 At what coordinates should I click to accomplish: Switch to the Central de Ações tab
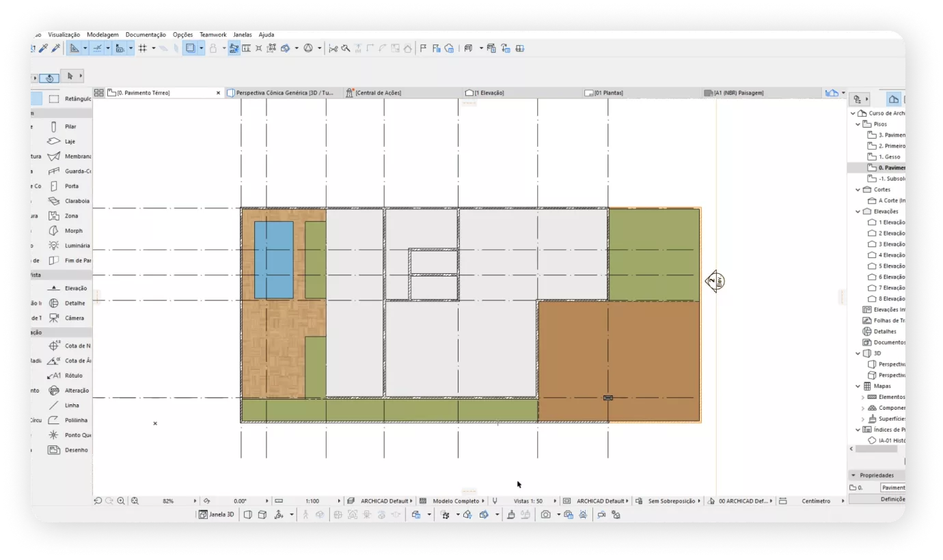tap(378, 93)
